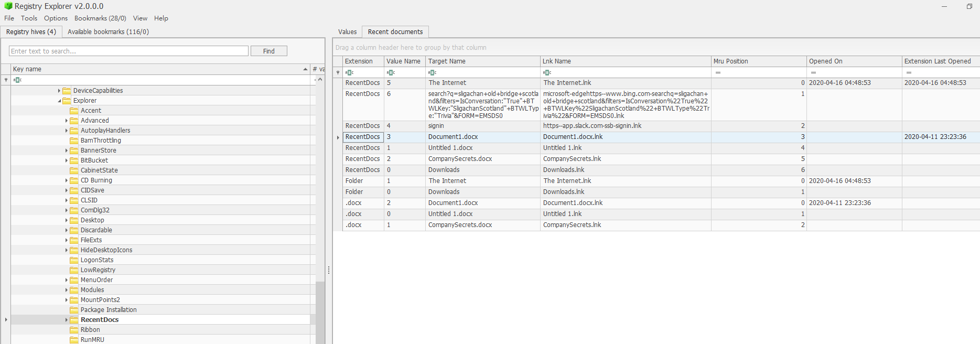Click the RunMRU folder icon
The height and width of the screenshot is (344, 980).
pyautogui.click(x=74, y=340)
